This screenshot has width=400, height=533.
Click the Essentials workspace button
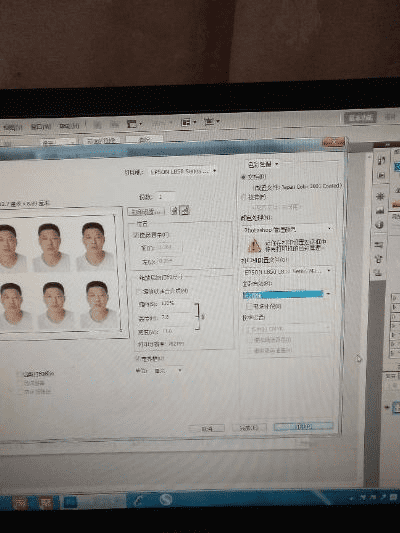pyautogui.click(x=361, y=118)
